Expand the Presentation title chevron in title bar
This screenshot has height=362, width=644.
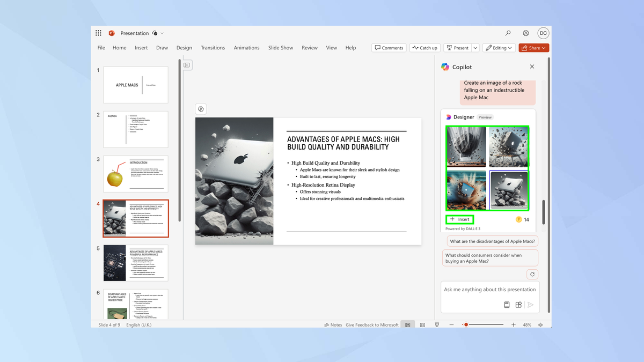point(163,33)
